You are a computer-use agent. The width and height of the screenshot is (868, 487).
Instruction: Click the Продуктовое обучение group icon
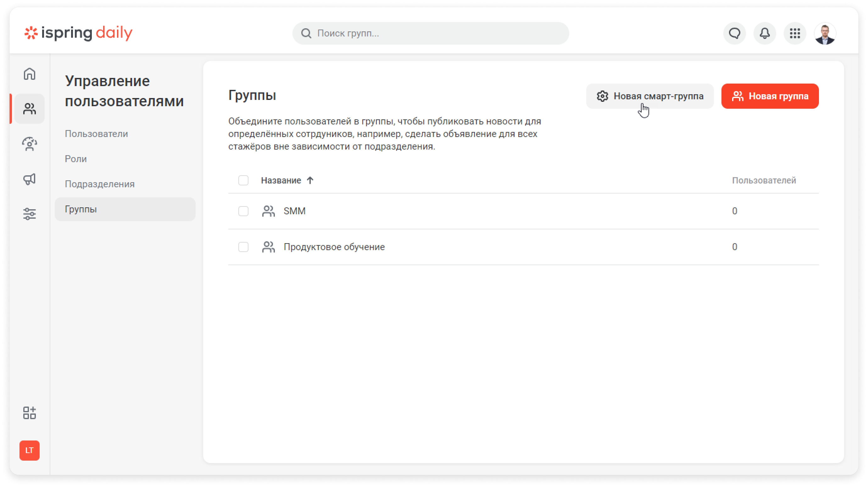[x=268, y=247]
